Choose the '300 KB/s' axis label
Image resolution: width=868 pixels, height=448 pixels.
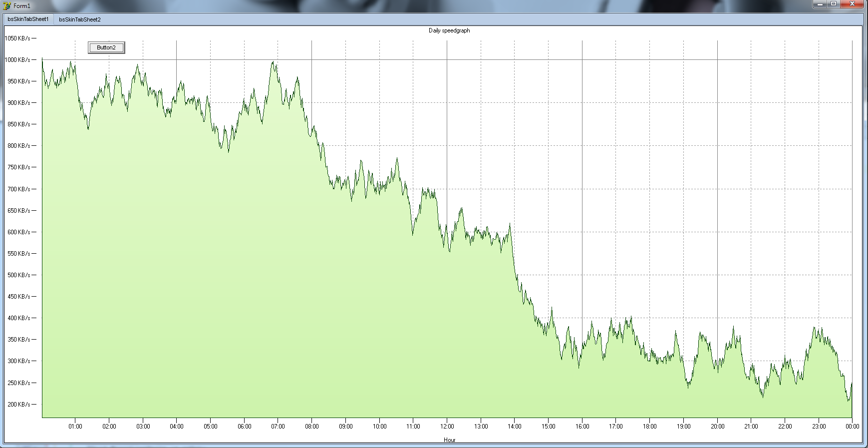(19, 361)
